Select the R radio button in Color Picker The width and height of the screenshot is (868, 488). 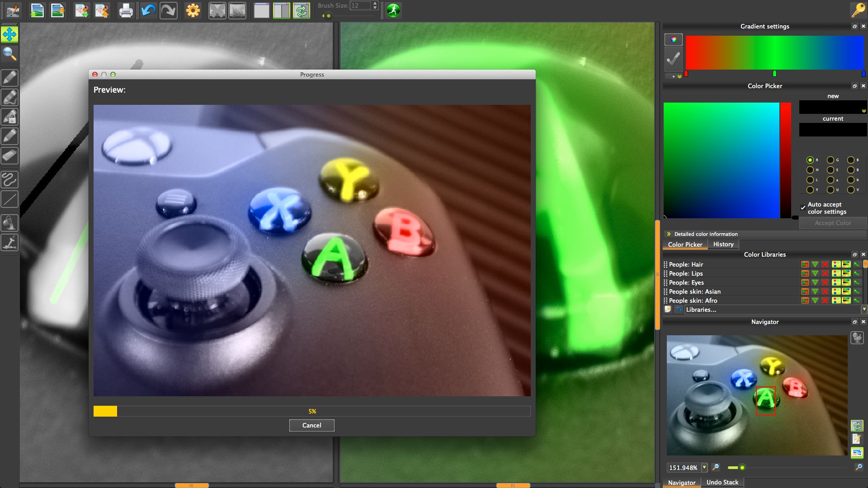click(810, 160)
